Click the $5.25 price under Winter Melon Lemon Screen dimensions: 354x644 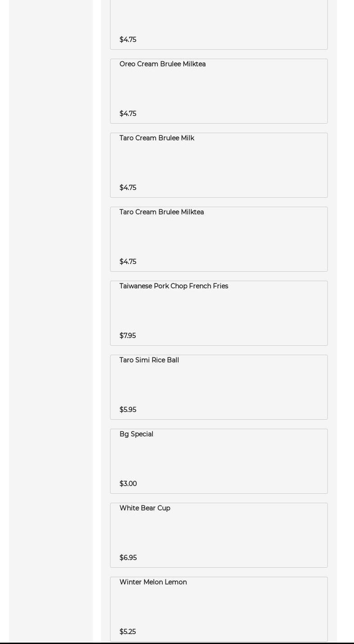pyautogui.click(x=128, y=632)
